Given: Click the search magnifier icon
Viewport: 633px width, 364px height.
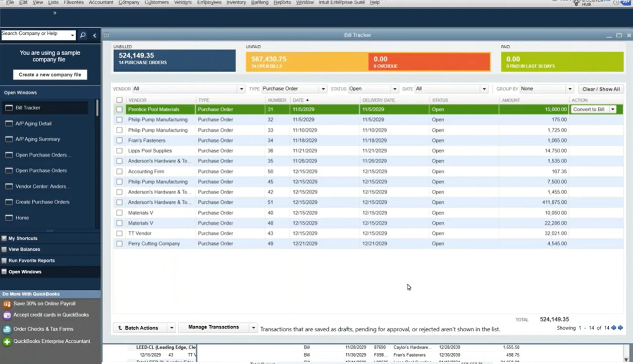Looking at the screenshot, I should tap(83, 35).
